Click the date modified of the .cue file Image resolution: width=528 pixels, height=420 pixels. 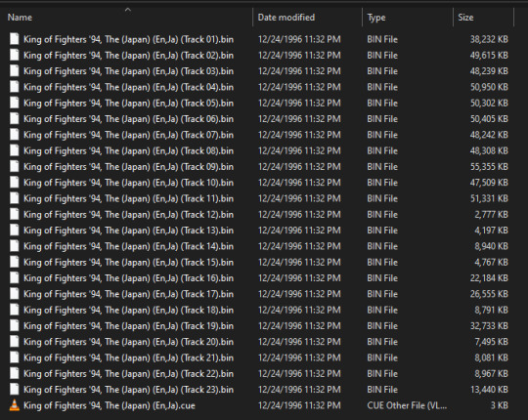point(299,405)
